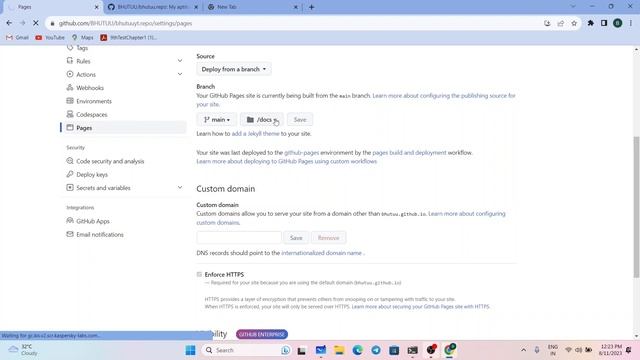
Task: Open terminal app in taskbar
Action: tap(413, 350)
